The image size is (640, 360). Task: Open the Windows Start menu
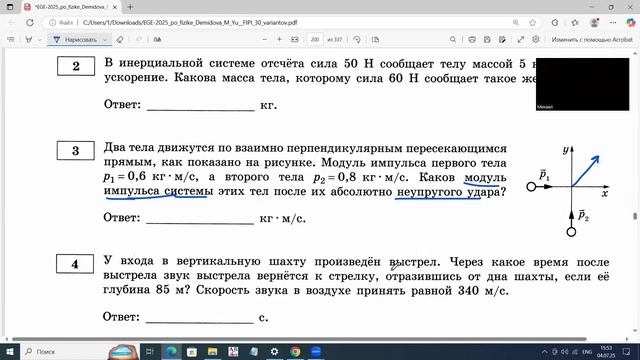pos(10,351)
